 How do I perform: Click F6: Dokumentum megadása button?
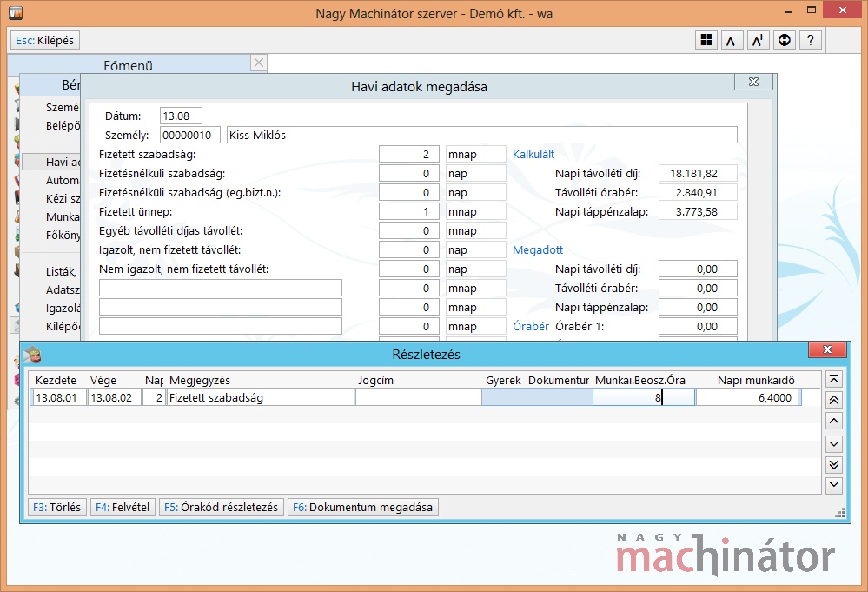(363, 507)
